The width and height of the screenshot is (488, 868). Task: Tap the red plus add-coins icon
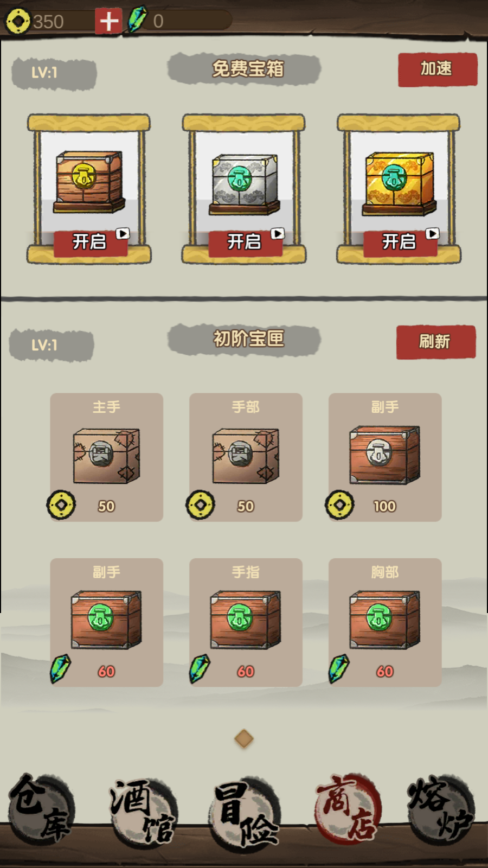pos(108,21)
